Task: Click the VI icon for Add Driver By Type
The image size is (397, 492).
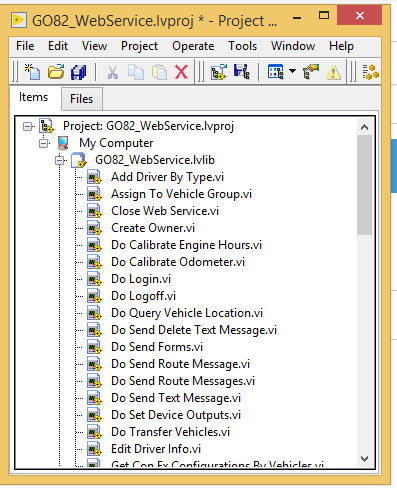Action: 94,177
